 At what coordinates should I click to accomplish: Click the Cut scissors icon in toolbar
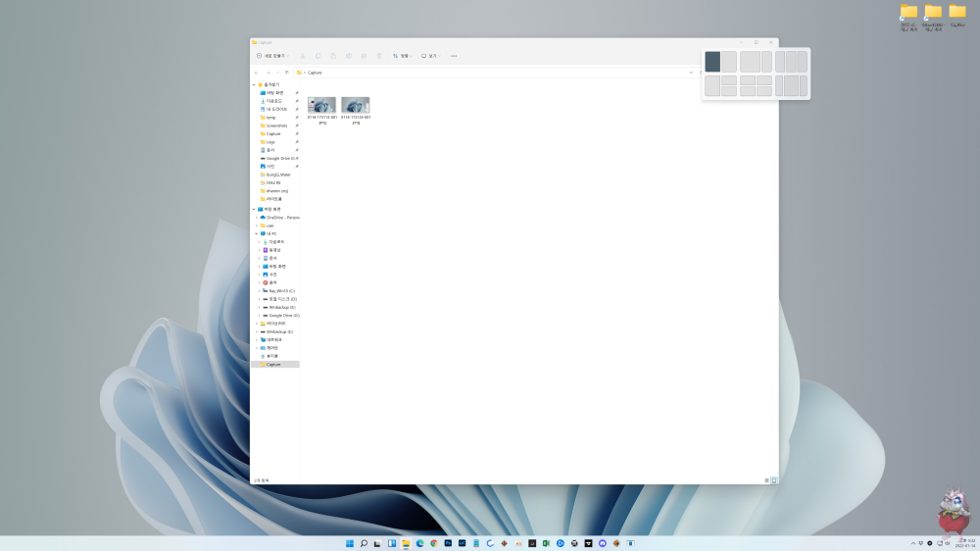click(x=303, y=56)
